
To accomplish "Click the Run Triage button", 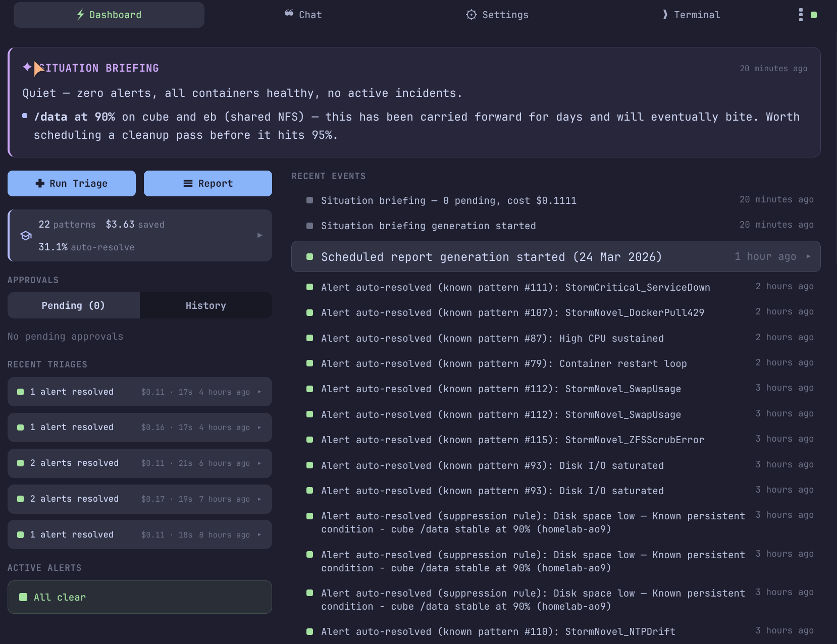I will (x=71, y=183).
